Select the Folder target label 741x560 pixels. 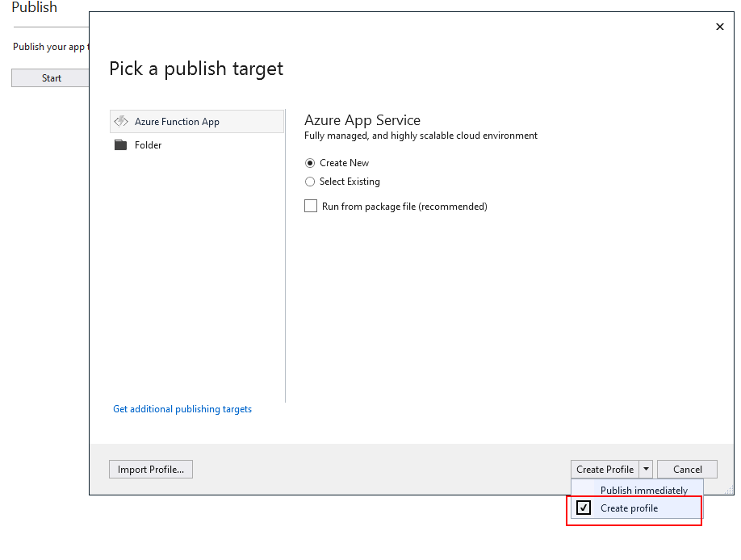(x=149, y=145)
